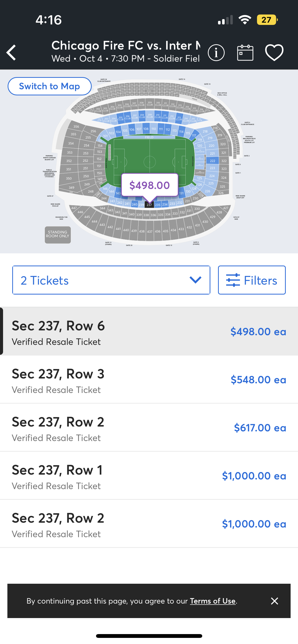Open the calendar icon in header
The width and height of the screenshot is (298, 644).
click(245, 53)
